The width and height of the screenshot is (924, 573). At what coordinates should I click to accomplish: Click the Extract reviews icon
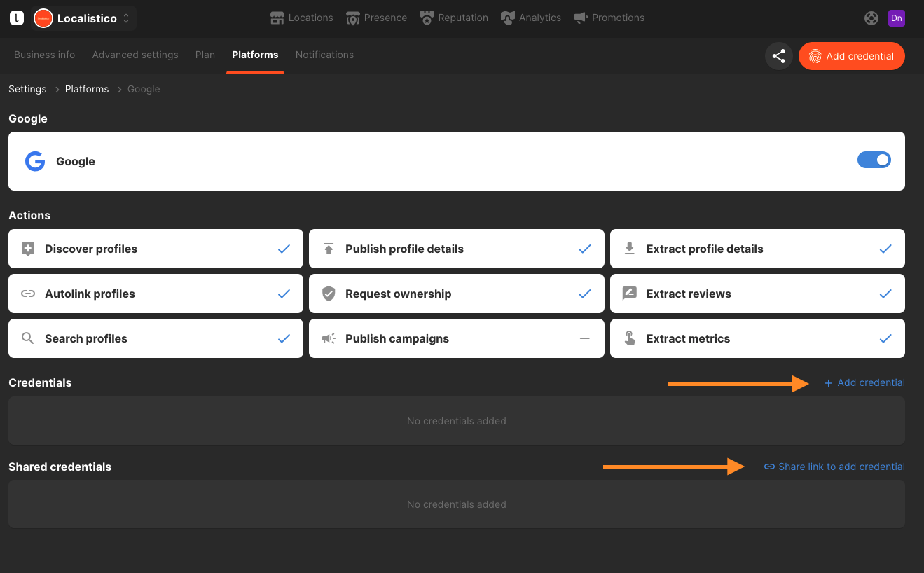point(630,294)
